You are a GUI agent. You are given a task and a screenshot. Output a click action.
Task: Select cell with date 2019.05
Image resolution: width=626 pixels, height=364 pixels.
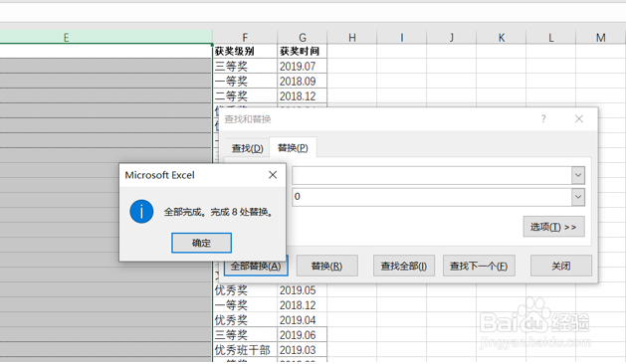[x=303, y=290]
